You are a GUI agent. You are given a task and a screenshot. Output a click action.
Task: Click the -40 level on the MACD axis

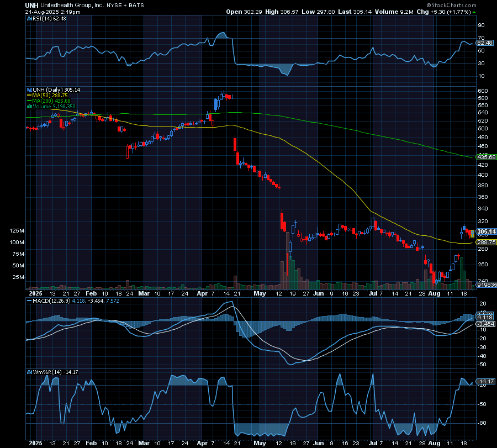pyautogui.click(x=482, y=356)
